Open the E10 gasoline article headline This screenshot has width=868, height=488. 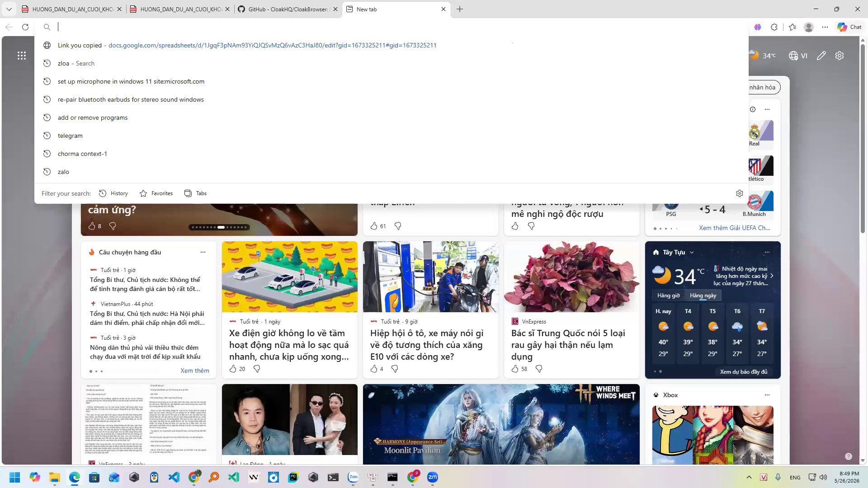[427, 345]
